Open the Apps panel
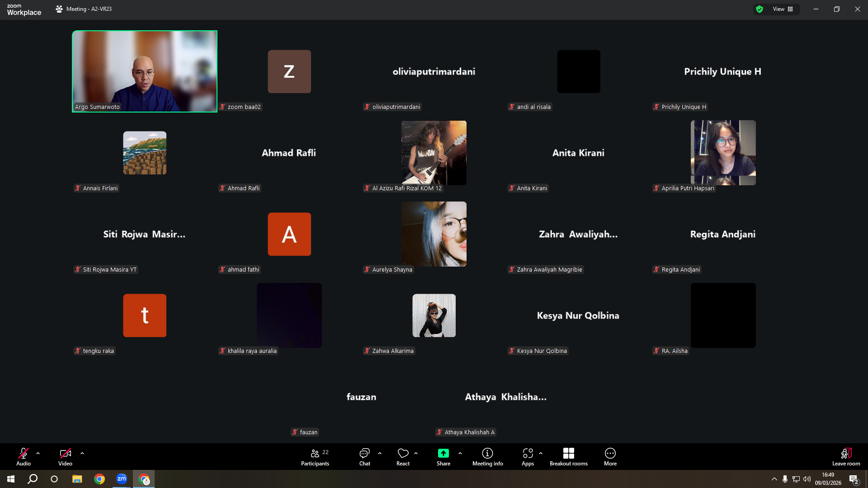 tap(528, 457)
